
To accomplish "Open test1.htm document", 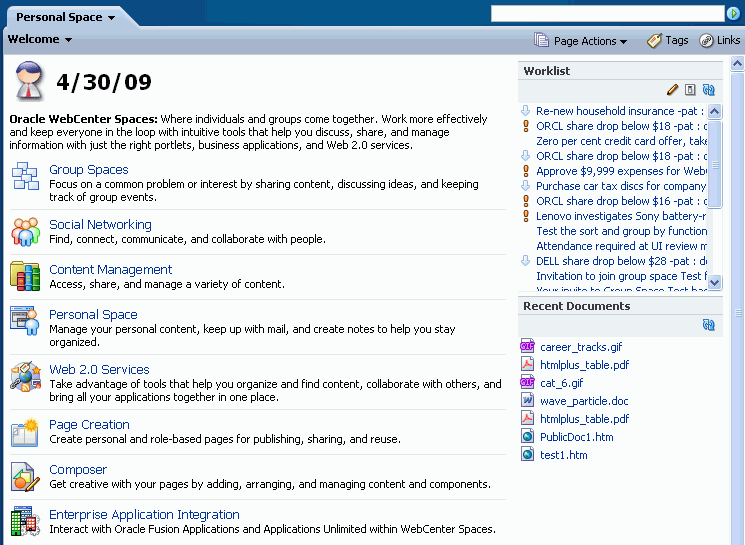I will coord(564,455).
